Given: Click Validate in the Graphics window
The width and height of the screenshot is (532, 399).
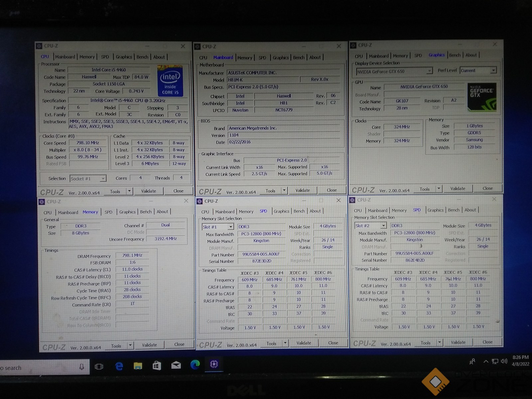Looking at the screenshot, I should coord(458,189).
